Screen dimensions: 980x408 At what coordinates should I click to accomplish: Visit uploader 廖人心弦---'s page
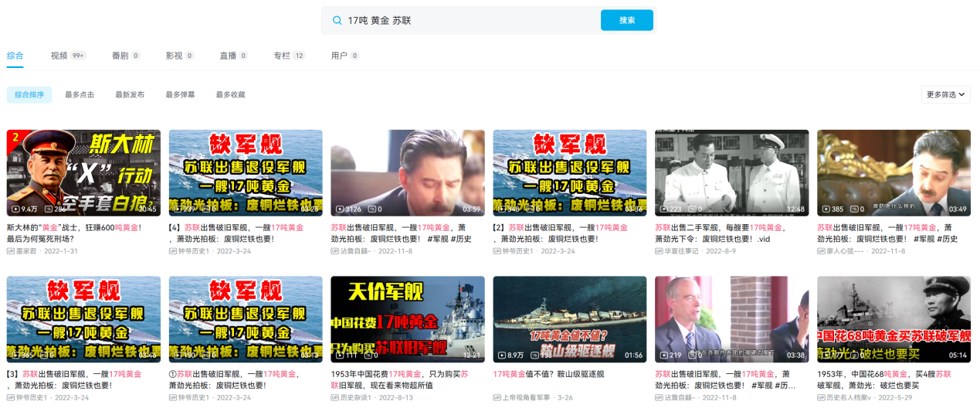845,251
